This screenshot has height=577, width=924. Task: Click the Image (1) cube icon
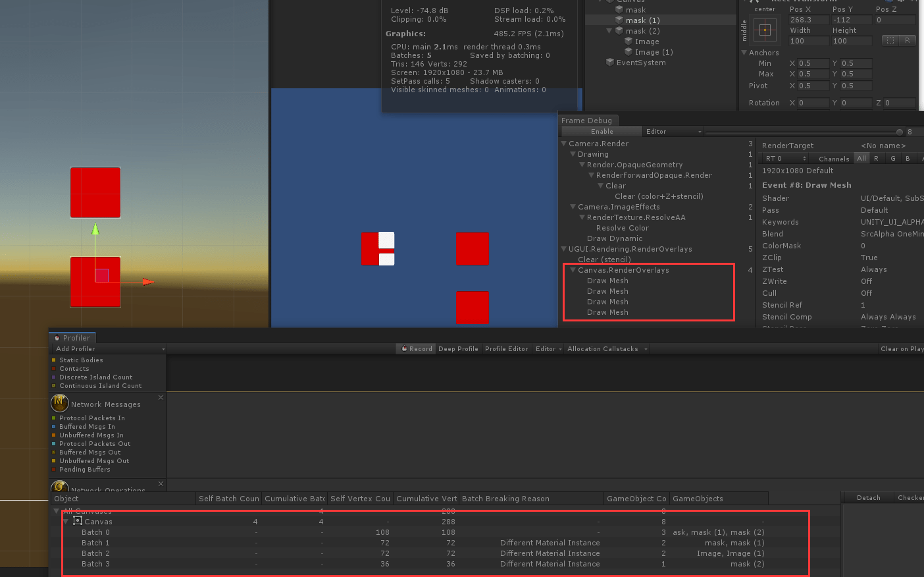pos(629,52)
